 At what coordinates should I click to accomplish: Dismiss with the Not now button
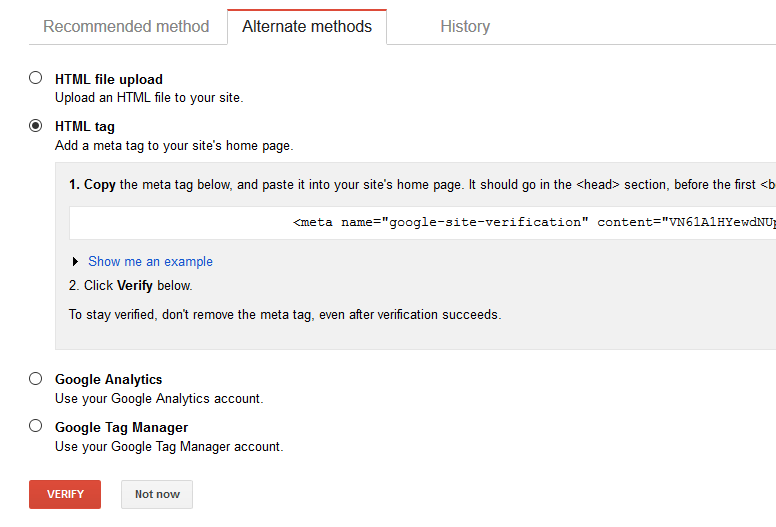click(x=157, y=494)
